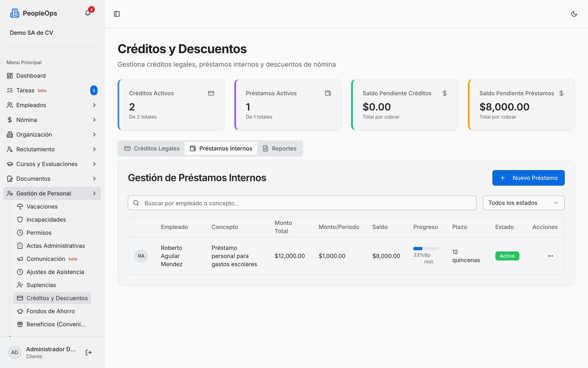Click the Vacaciones umbrella icon
Viewport: 588px width, 368px height.
[20, 206]
